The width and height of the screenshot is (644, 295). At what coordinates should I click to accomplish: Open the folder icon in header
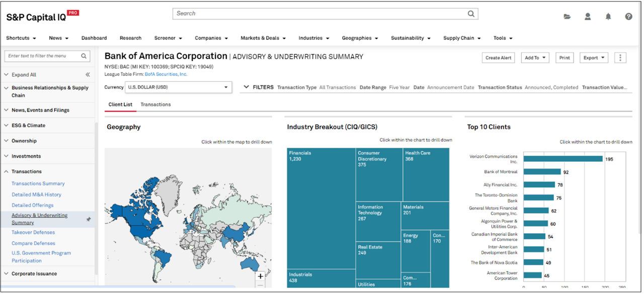567,17
